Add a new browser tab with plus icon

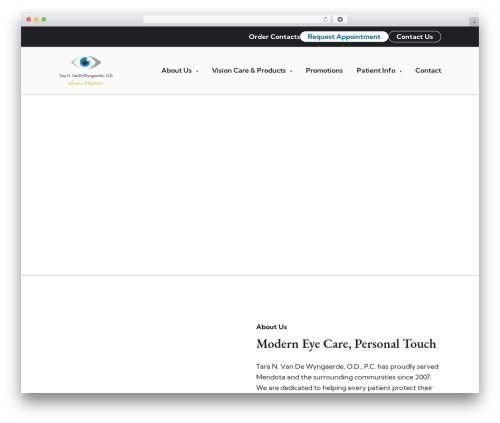click(x=474, y=22)
